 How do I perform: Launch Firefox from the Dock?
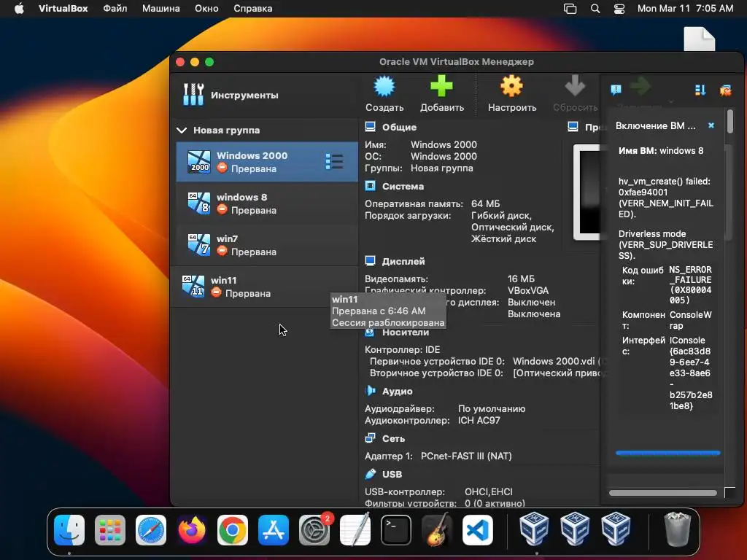[x=192, y=530]
